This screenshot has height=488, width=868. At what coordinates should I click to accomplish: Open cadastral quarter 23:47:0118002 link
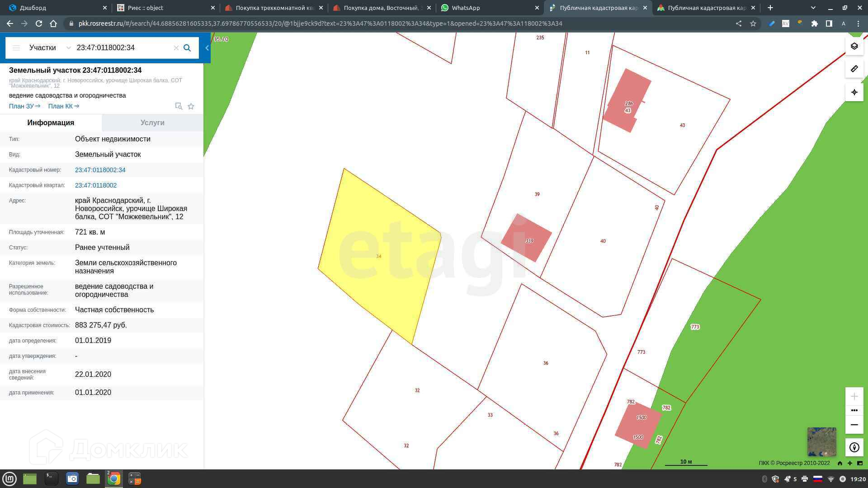96,185
